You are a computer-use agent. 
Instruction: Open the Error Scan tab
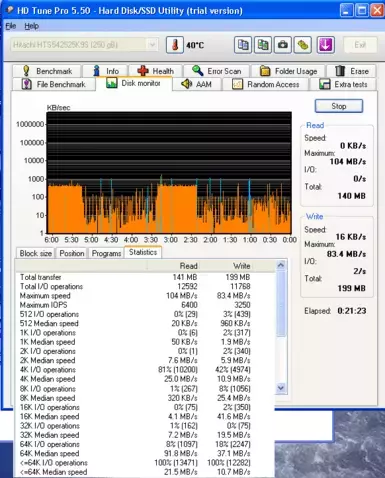tap(217, 71)
